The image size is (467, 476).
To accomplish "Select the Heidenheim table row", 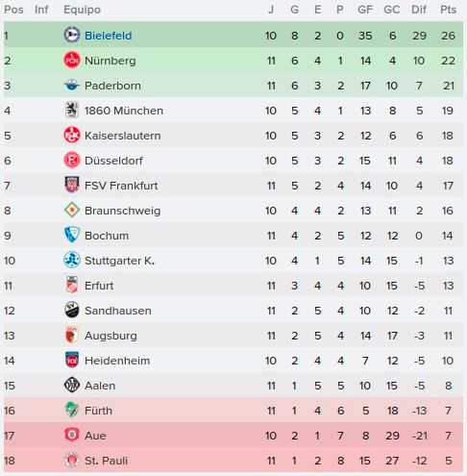I will tap(233, 361).
